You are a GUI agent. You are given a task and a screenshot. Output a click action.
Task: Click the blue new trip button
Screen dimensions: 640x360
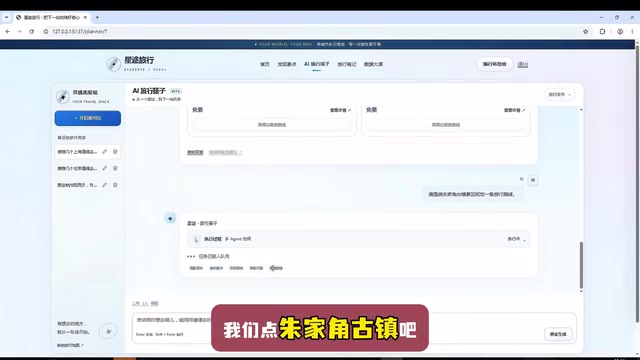tap(88, 118)
